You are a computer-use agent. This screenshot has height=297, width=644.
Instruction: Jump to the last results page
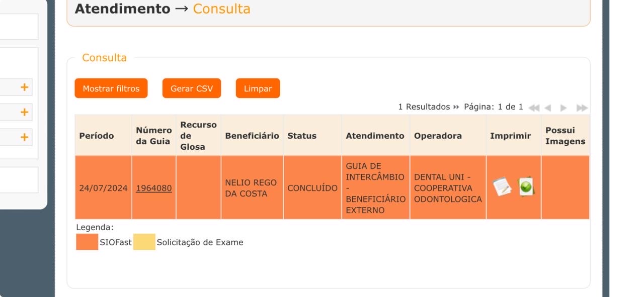click(582, 108)
